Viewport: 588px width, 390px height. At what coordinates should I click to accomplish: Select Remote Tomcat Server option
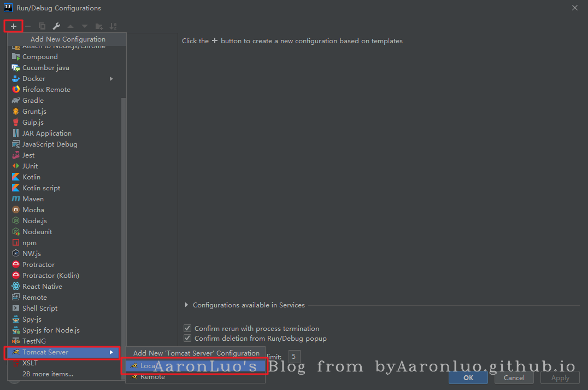pos(152,377)
